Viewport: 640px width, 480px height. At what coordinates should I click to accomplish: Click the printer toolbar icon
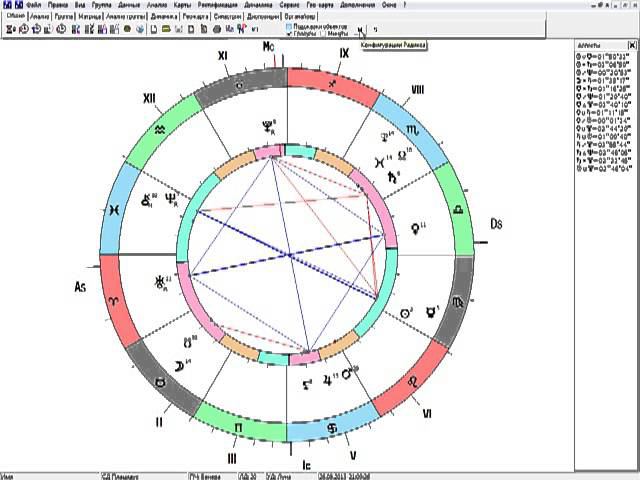(217, 29)
